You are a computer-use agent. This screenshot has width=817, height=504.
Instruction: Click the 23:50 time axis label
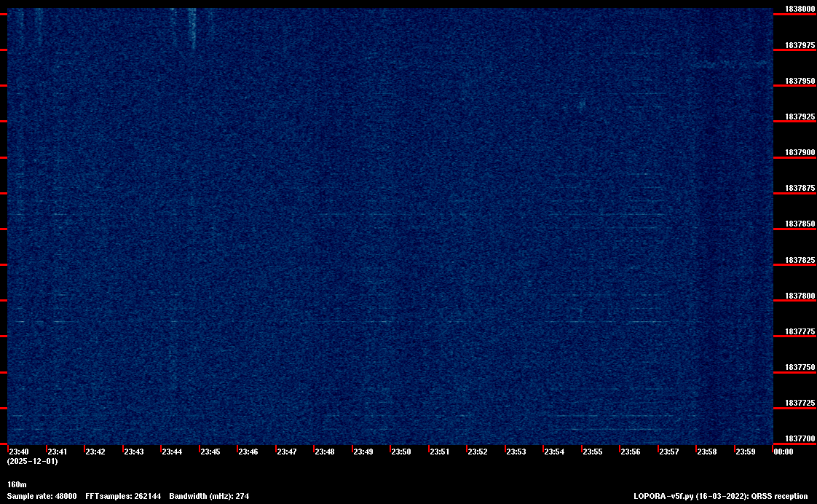tap(401, 452)
